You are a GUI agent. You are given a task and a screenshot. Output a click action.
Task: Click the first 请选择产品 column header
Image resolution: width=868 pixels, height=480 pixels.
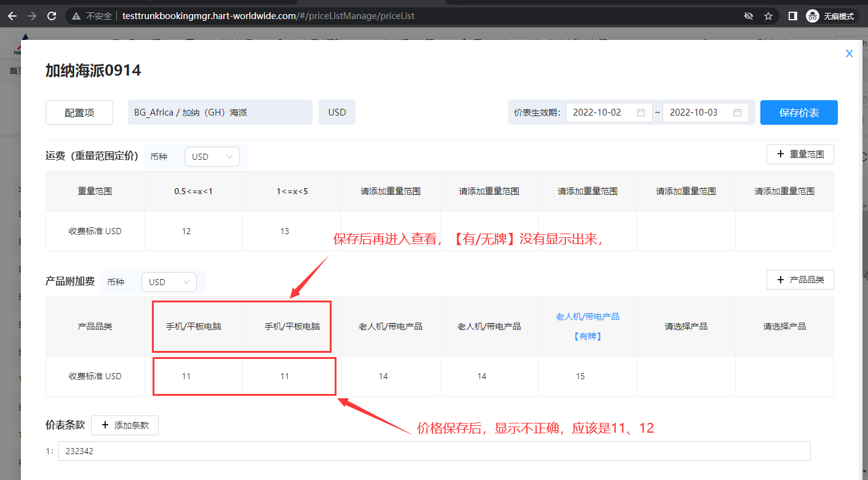pyautogui.click(x=686, y=326)
